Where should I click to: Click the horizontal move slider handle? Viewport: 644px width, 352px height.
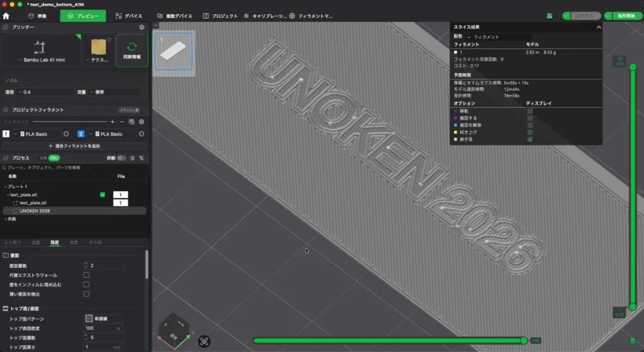[x=524, y=341]
